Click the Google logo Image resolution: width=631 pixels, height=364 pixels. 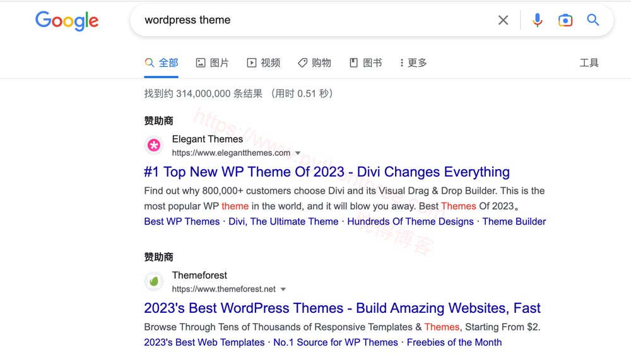coord(67,21)
